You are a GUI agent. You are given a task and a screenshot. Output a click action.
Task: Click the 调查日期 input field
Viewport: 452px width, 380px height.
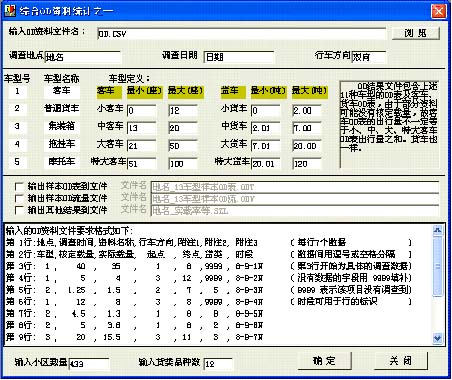[x=239, y=57]
